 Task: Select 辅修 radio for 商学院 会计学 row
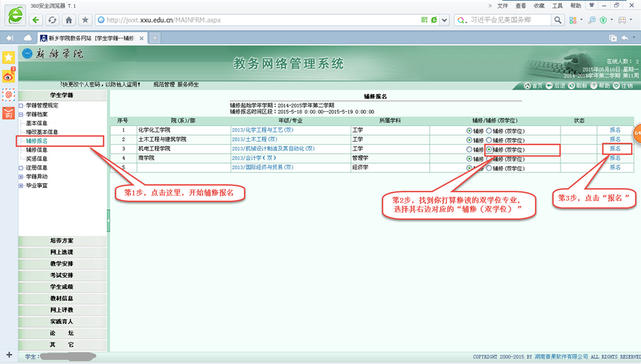coord(469,159)
